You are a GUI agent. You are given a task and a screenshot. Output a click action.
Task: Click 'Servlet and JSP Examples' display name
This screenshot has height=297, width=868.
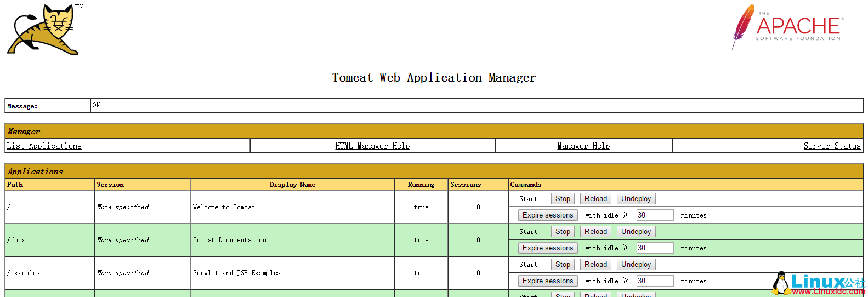pyautogui.click(x=236, y=273)
